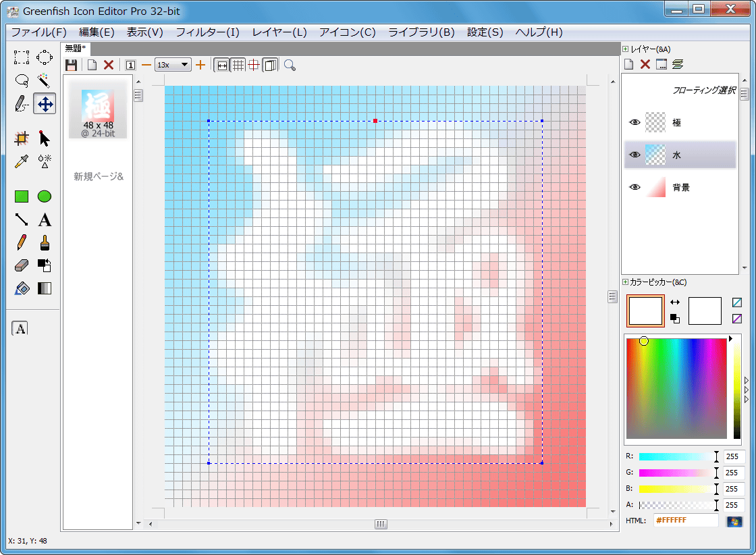Image resolution: width=756 pixels, height=555 pixels.
Task: Click inside the hue color gradient map
Action: pos(676,388)
